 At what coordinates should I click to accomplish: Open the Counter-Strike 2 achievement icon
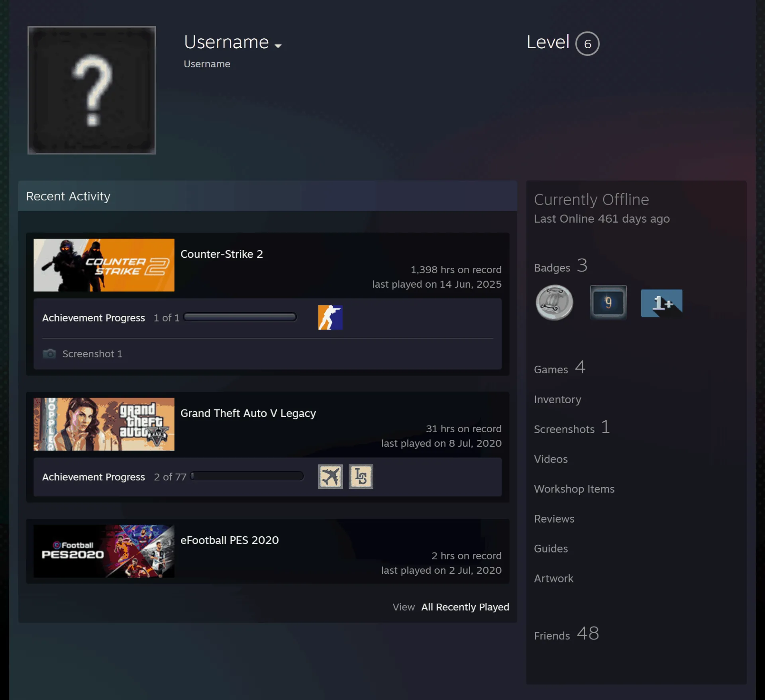click(x=330, y=318)
